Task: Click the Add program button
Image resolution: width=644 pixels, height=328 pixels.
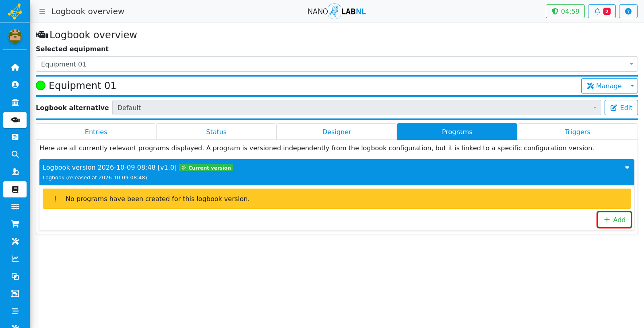Action: pos(614,220)
